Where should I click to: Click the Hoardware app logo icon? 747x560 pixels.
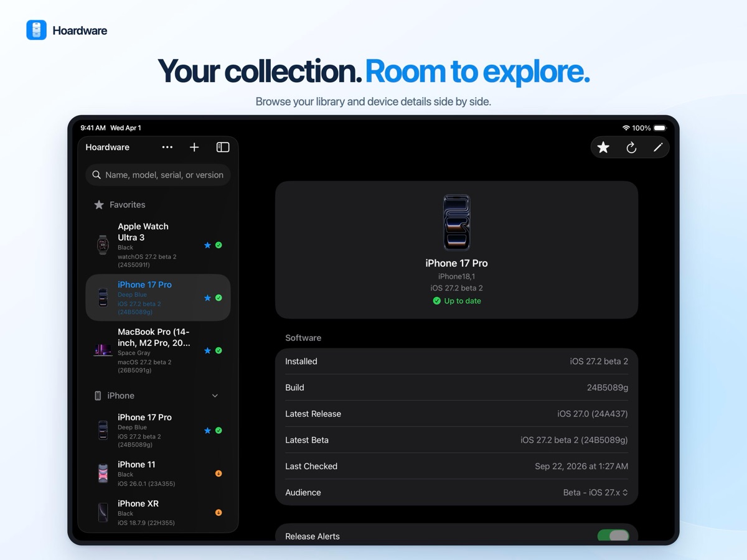pyautogui.click(x=37, y=30)
